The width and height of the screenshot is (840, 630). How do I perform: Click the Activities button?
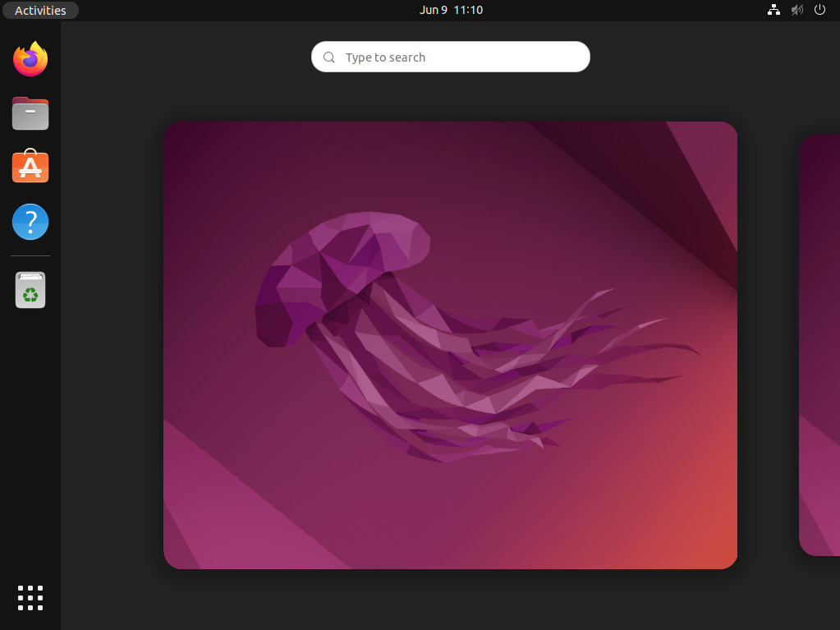(39, 10)
